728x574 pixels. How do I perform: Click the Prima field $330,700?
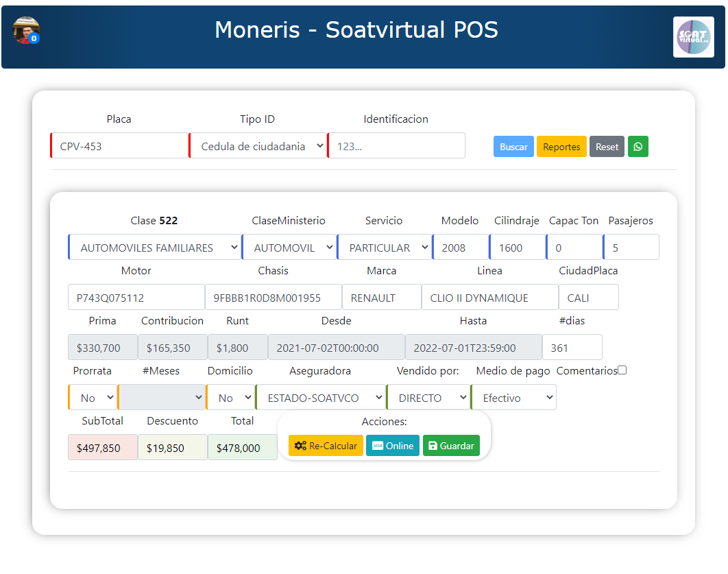(103, 348)
